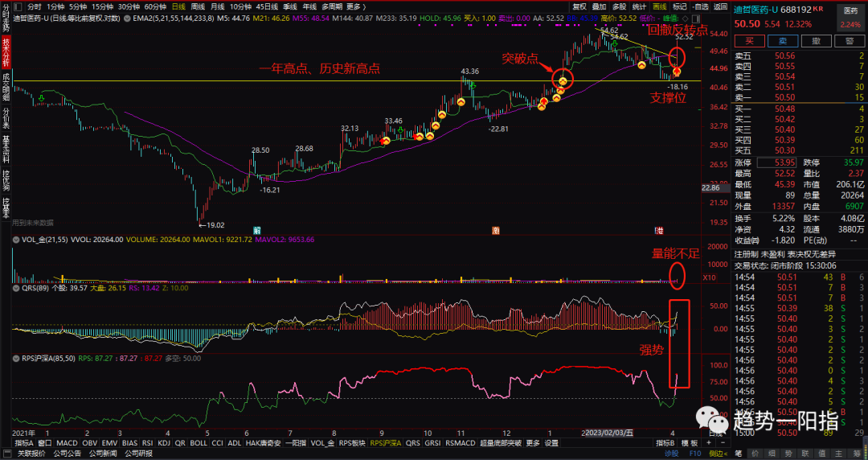Click the yellow buy marker under 43.36 peak
This screenshot has width=868, height=460.
pos(461,102)
